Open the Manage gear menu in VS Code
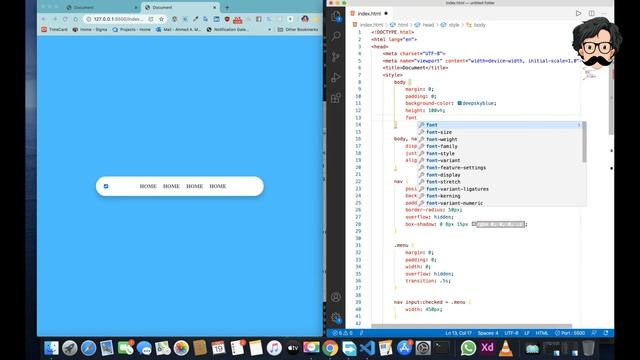The width and height of the screenshot is (640, 360). point(336,318)
